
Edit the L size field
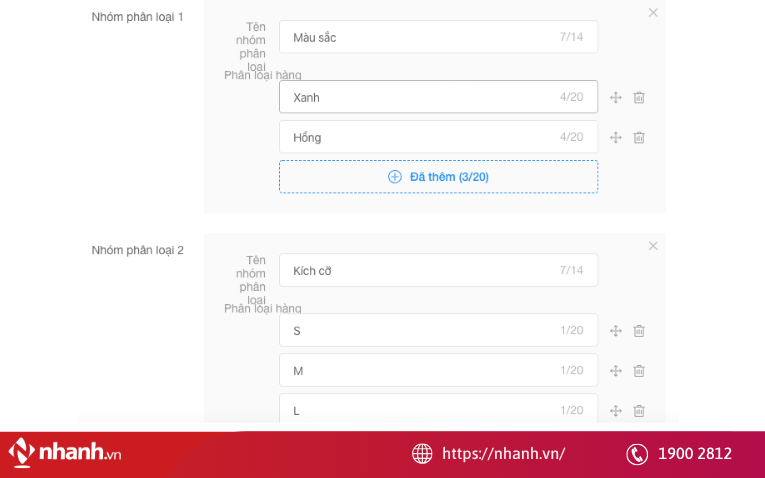tap(439, 409)
